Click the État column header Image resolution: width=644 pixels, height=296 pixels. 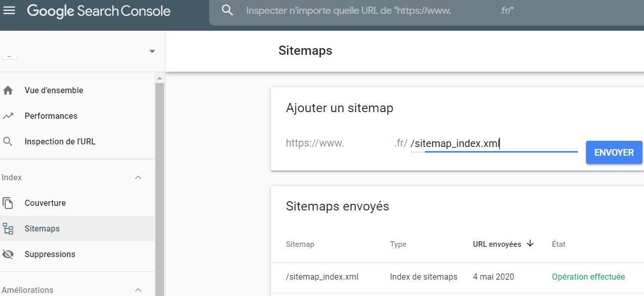point(559,244)
